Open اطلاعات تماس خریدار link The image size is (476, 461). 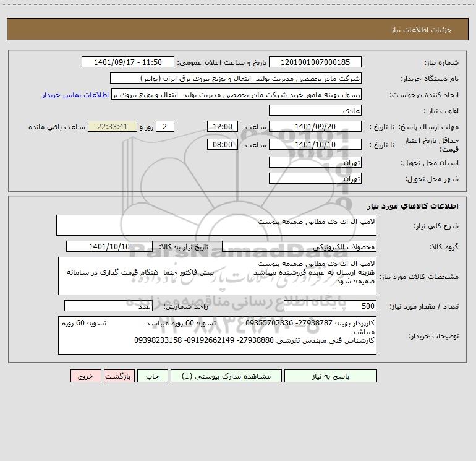(75, 95)
